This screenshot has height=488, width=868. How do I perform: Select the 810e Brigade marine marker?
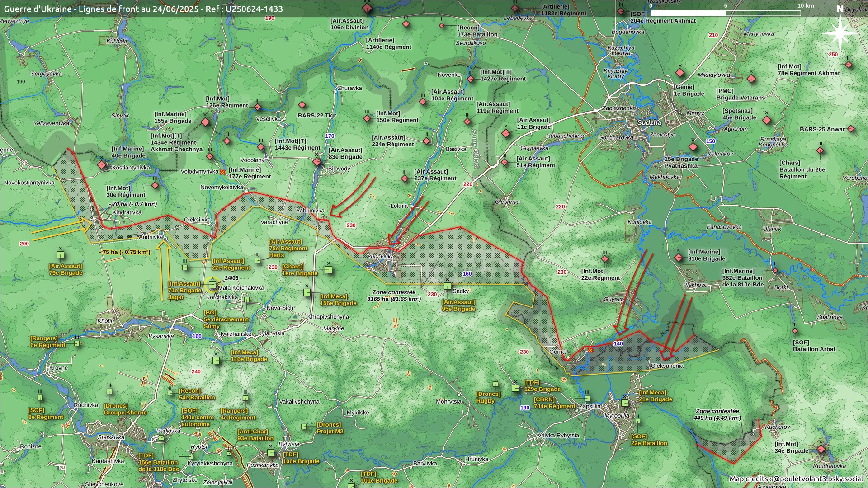(678, 258)
